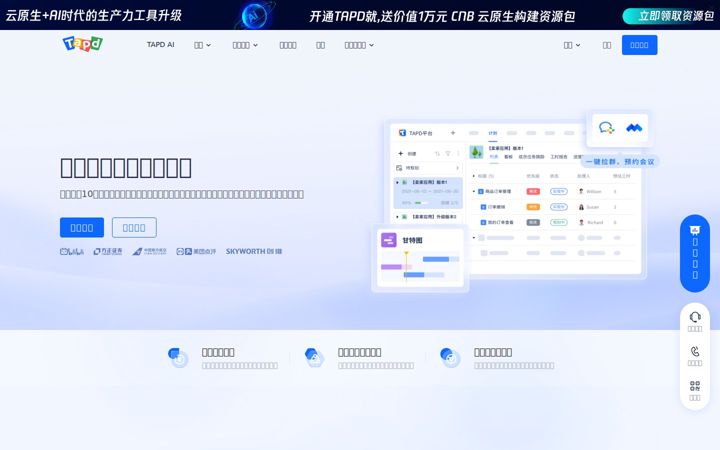Click the 甘特图 card title
The image size is (720, 450).
coord(412,240)
